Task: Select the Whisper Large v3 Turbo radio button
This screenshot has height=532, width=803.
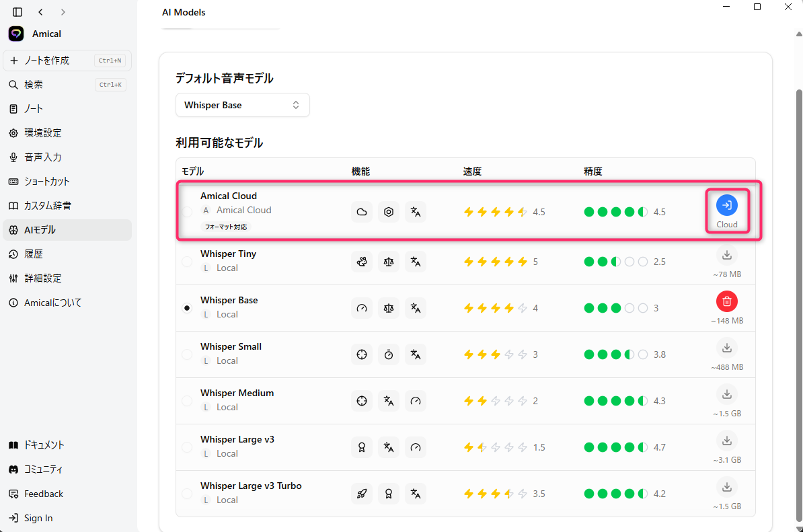Action: point(187,494)
